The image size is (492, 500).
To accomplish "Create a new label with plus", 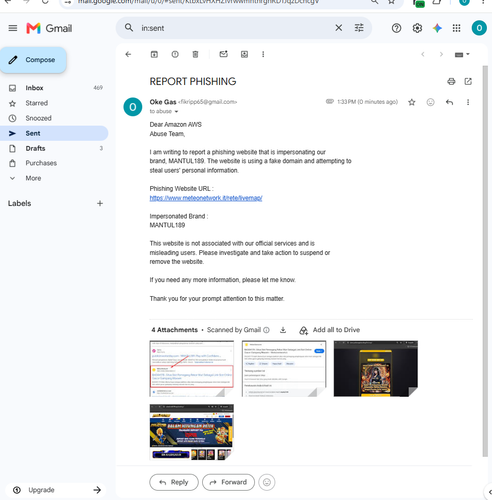I will pos(100,203).
